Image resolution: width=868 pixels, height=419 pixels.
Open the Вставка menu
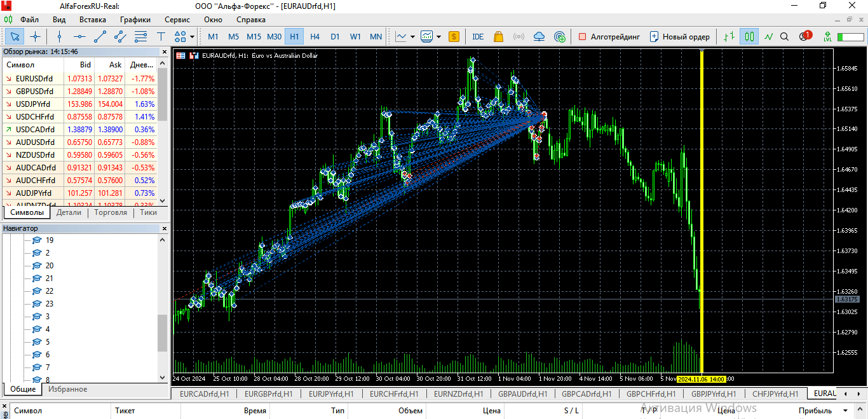click(x=93, y=20)
